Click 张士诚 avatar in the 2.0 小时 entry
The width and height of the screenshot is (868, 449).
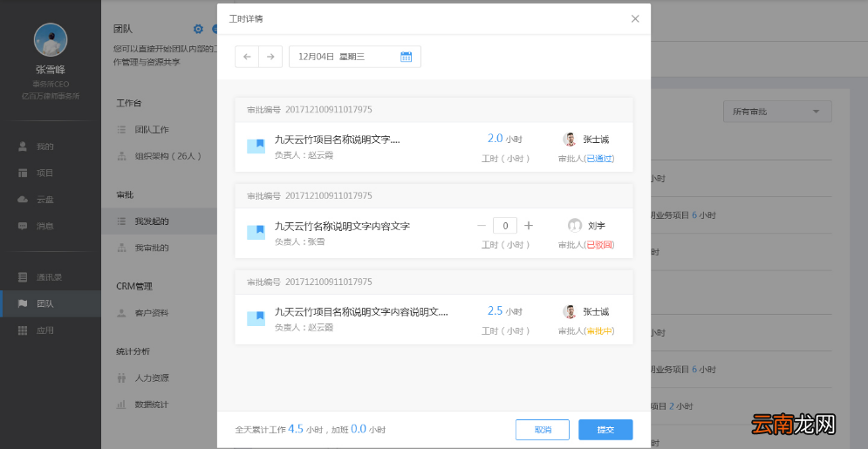point(570,139)
